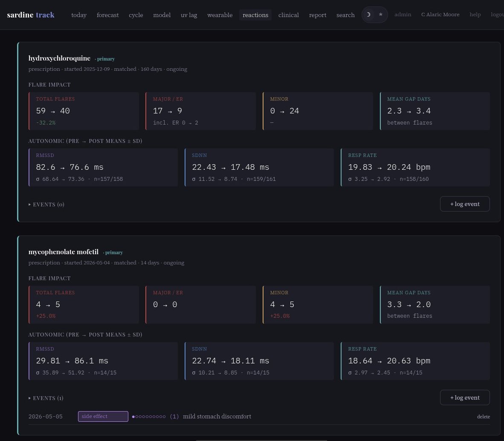
Task: Delete the mild stomach discomfort event
Action: pyautogui.click(x=484, y=417)
